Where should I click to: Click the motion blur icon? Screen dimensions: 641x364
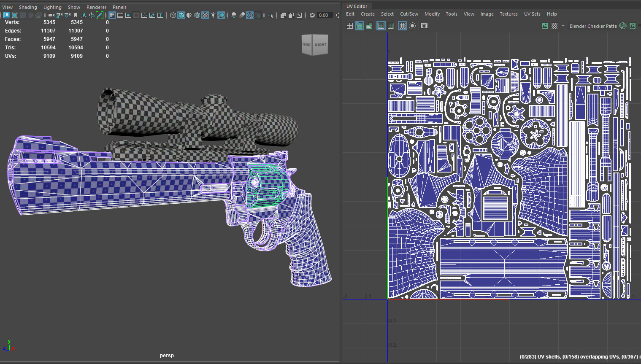242,15
